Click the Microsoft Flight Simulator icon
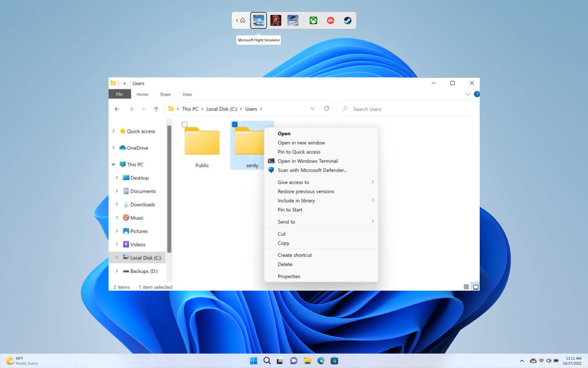Image resolution: width=588 pixels, height=368 pixels. (259, 20)
